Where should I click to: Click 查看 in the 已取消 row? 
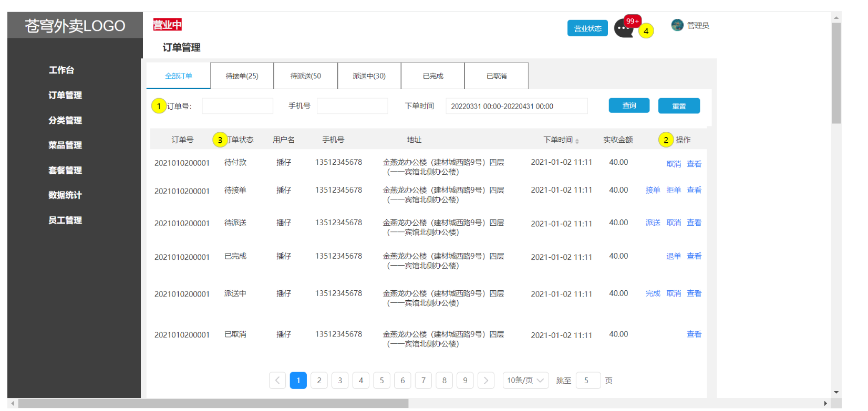[694, 334]
